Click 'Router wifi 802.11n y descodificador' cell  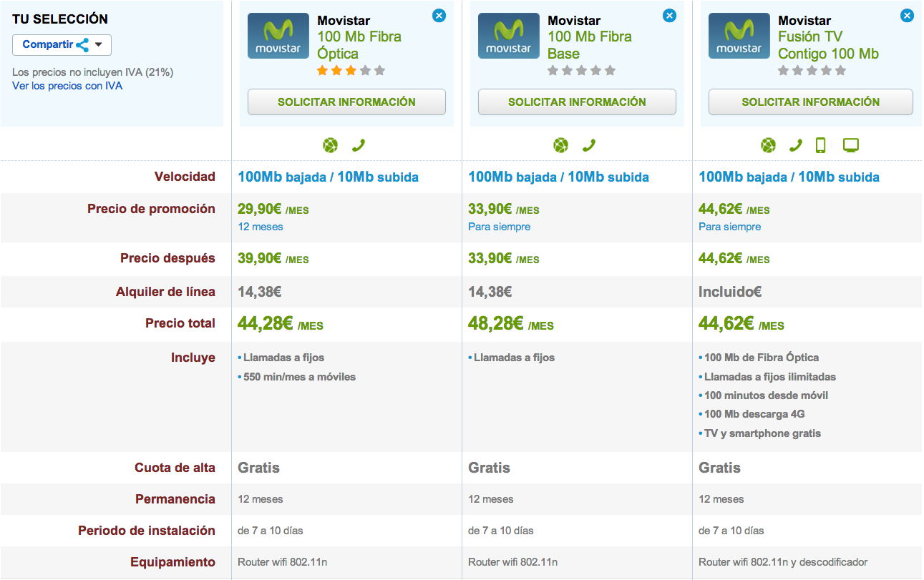coord(783,562)
